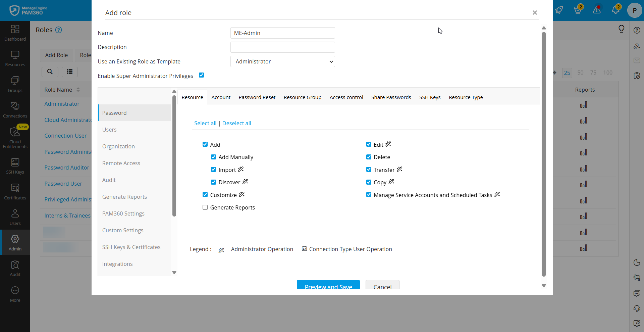Screen dimensions: 644x332
Task: Click the Description input field
Action: tap(282, 47)
